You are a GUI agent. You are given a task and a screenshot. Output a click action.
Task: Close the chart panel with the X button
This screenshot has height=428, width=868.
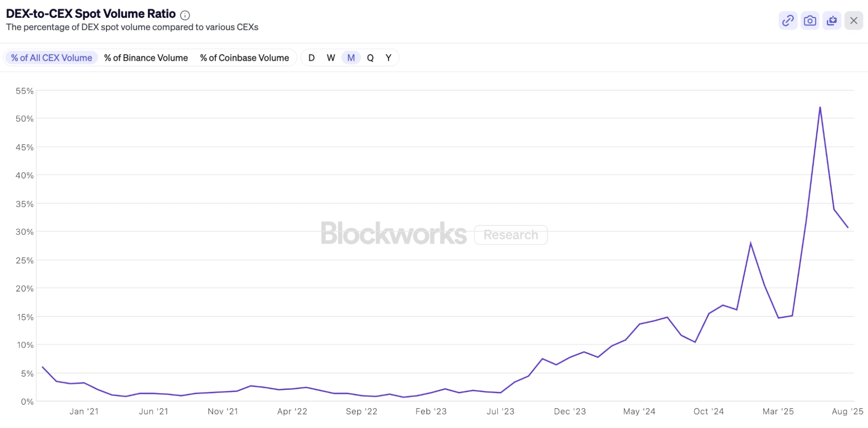(x=853, y=20)
